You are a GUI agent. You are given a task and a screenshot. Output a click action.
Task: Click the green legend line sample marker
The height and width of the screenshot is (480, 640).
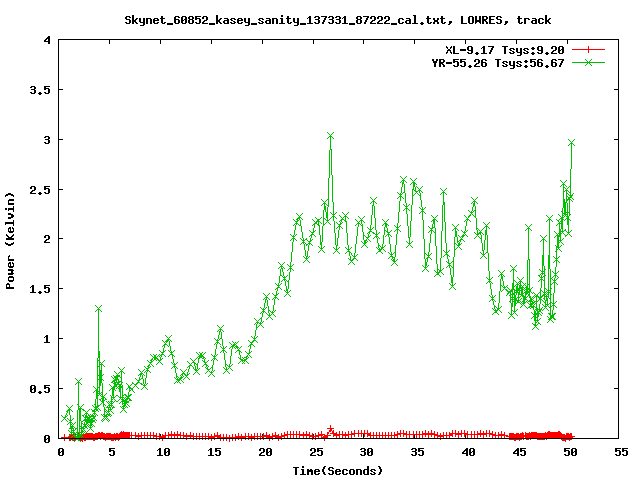[588, 62]
